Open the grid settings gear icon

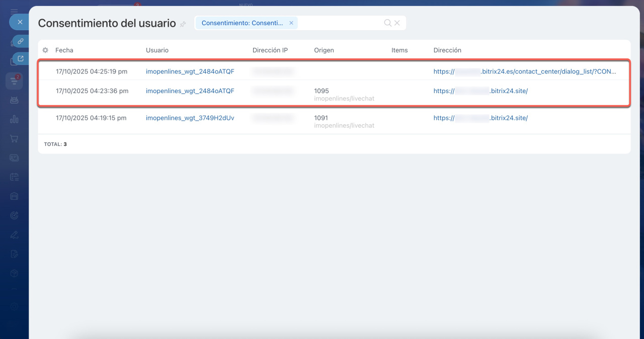coord(45,50)
